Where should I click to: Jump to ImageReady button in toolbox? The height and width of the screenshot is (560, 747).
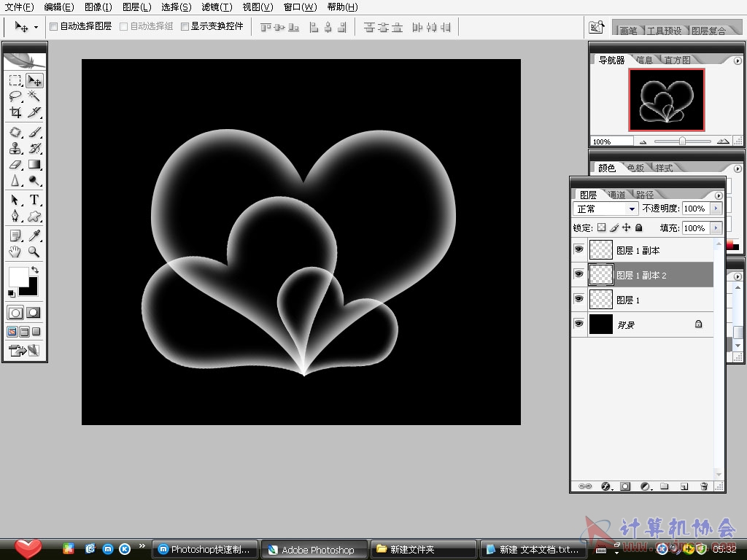24,351
